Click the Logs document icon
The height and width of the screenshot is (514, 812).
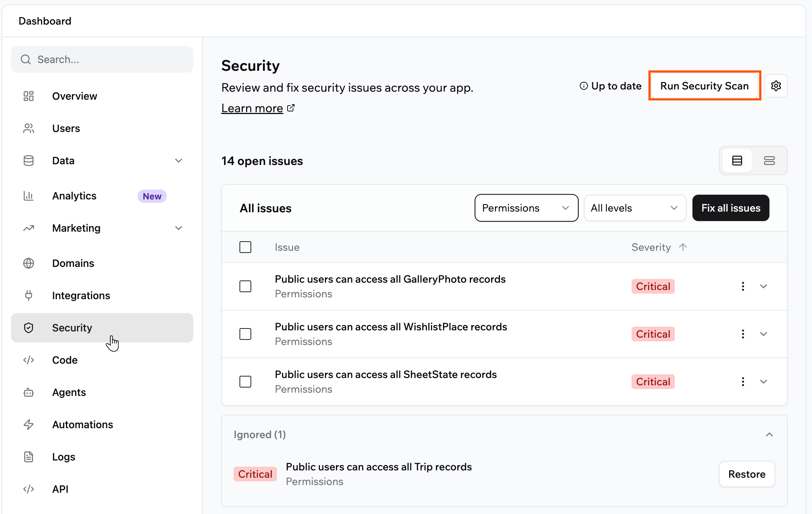29,457
